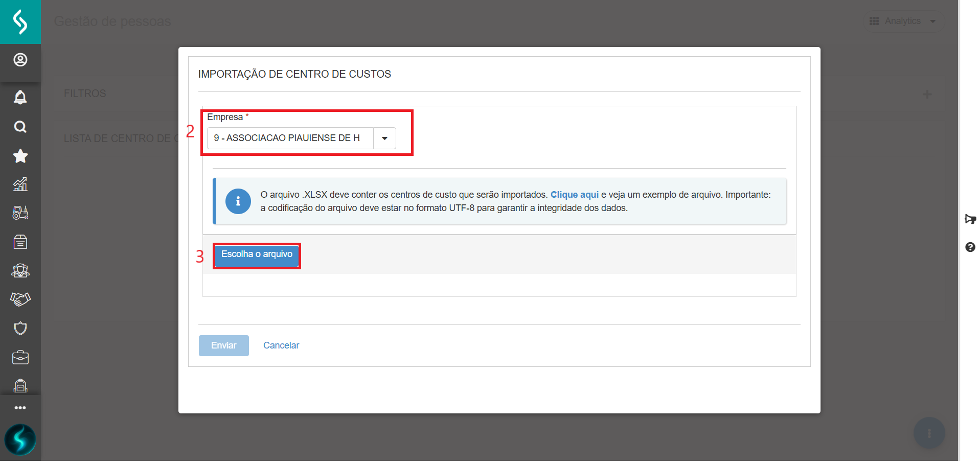Open the favorites star icon
The image size is (980, 465).
click(x=20, y=156)
